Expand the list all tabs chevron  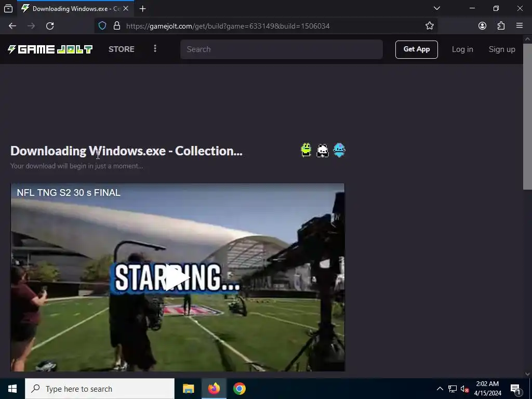436,8
